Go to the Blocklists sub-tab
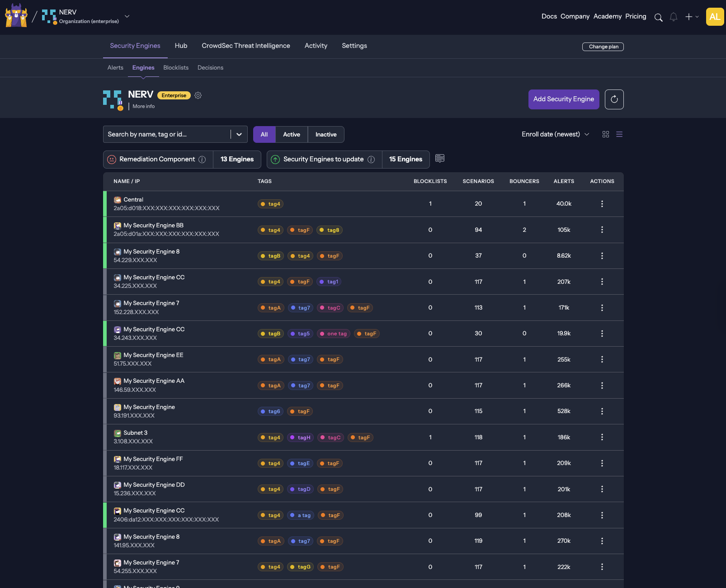Image resolution: width=726 pixels, height=588 pixels. point(176,68)
